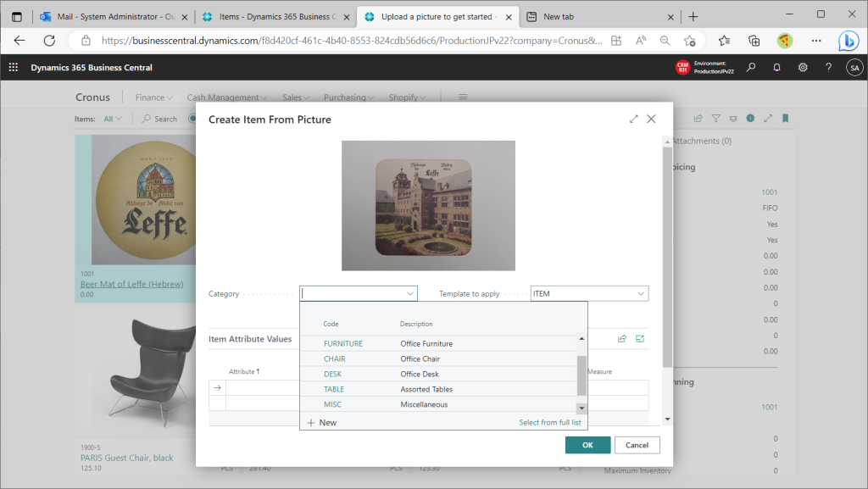Switch to the Mail - System Administrator tab
Screen dimensions: 868x489
(x=115, y=17)
